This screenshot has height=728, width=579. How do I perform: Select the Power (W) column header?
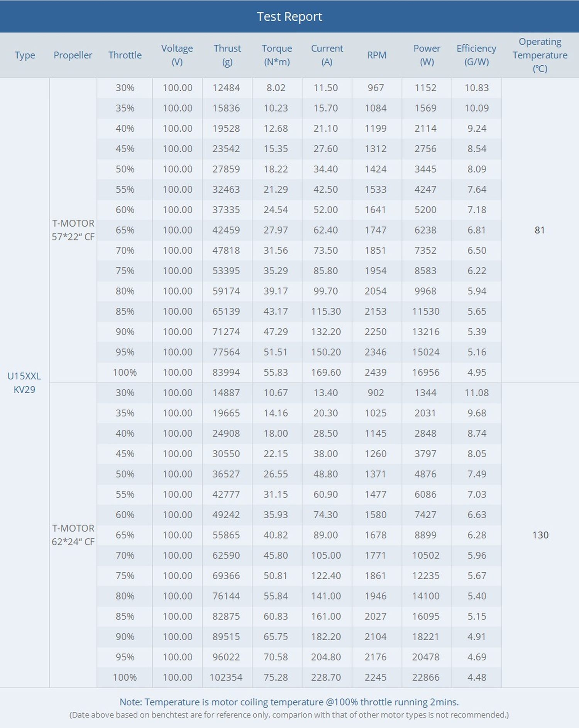[427, 55]
